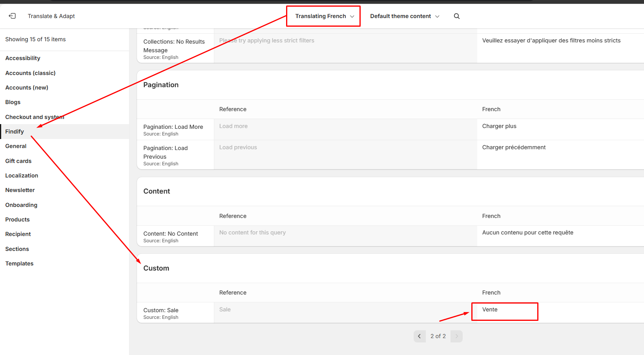This screenshot has width=644, height=355.
Task: Click the Custom: Sale row label
Action: pyautogui.click(x=161, y=310)
